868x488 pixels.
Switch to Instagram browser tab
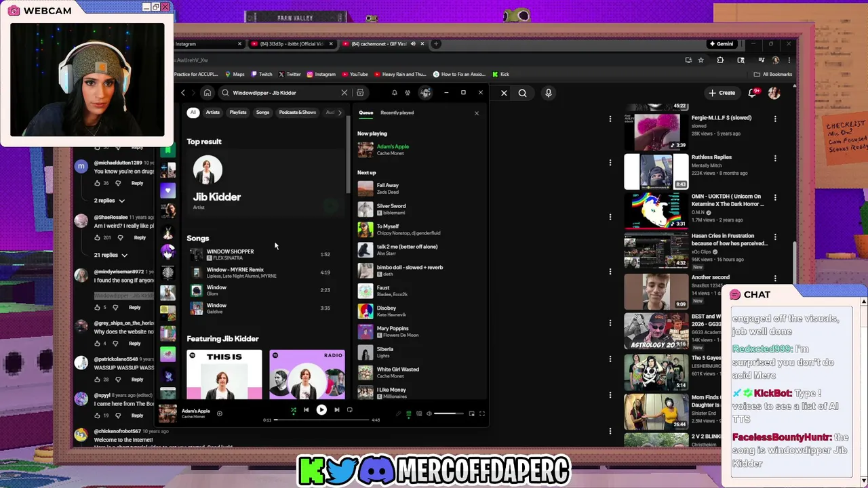pyautogui.click(x=208, y=44)
